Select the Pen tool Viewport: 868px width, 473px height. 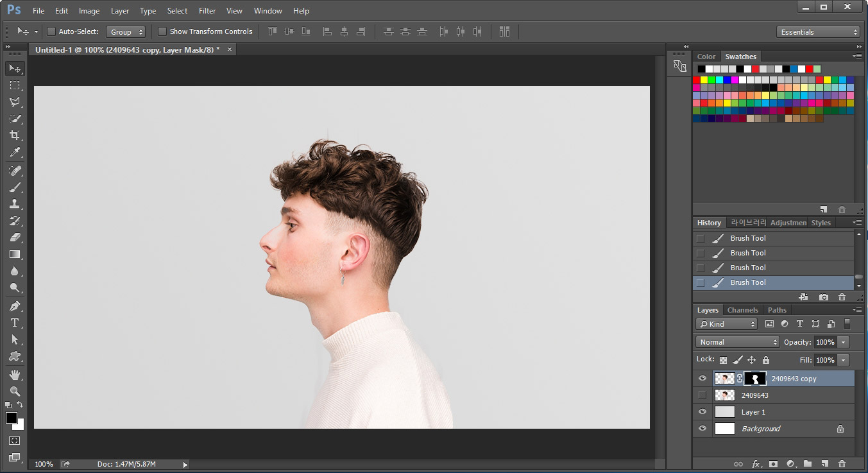point(15,306)
